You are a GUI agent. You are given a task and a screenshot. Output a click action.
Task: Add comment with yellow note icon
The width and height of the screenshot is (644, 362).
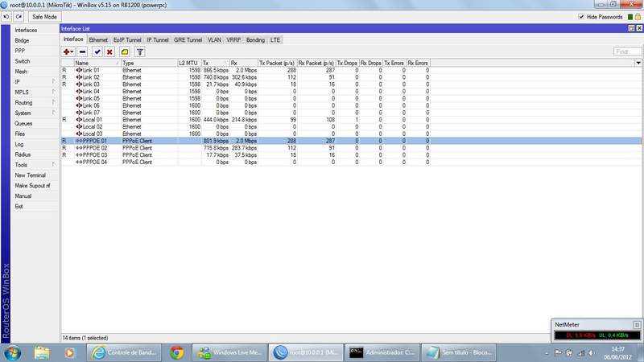point(125,51)
